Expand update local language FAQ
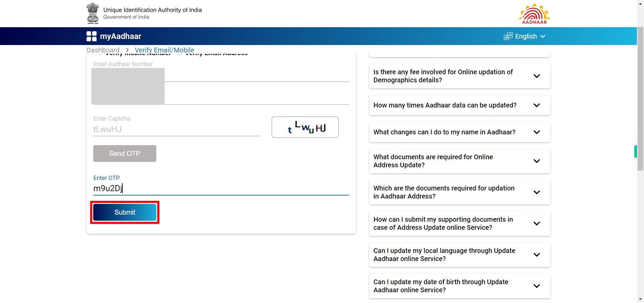Screen dimensions: 644x303 pos(460,255)
